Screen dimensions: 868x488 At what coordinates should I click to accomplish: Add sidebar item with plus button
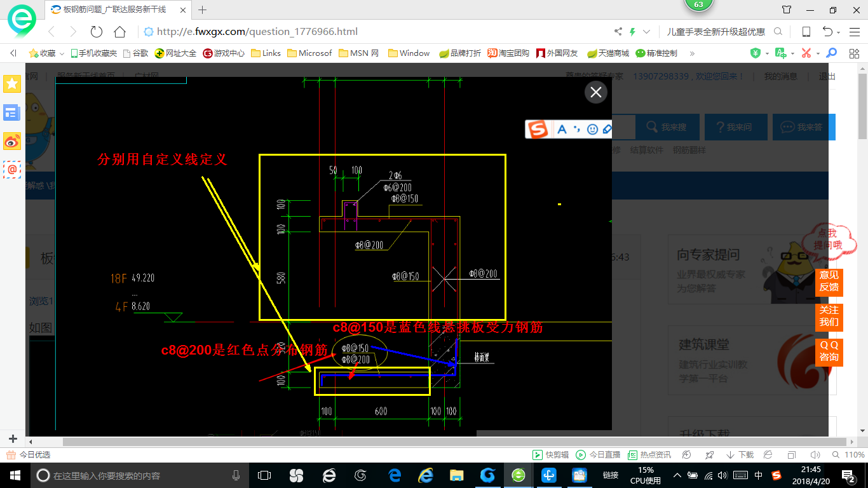pyautogui.click(x=13, y=439)
